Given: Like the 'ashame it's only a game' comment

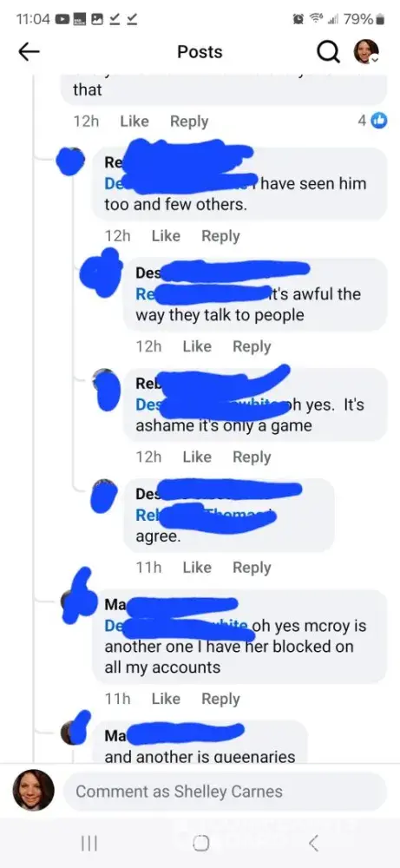Looking at the screenshot, I should (197, 457).
